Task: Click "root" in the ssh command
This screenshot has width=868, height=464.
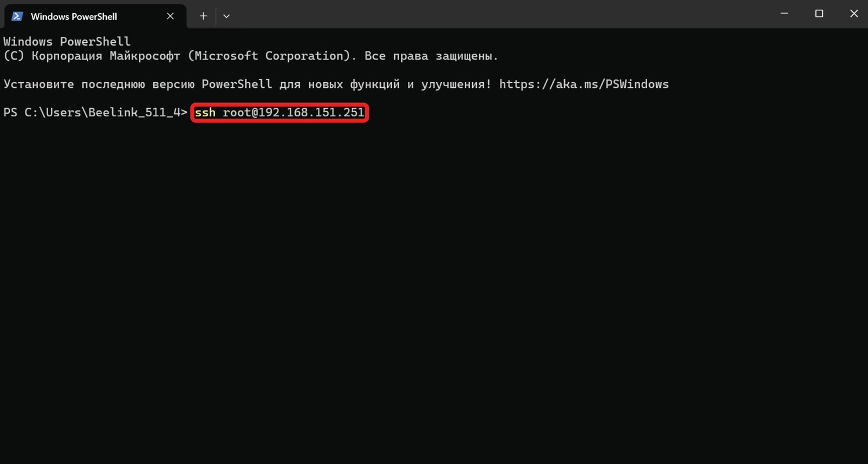Action: (237, 112)
